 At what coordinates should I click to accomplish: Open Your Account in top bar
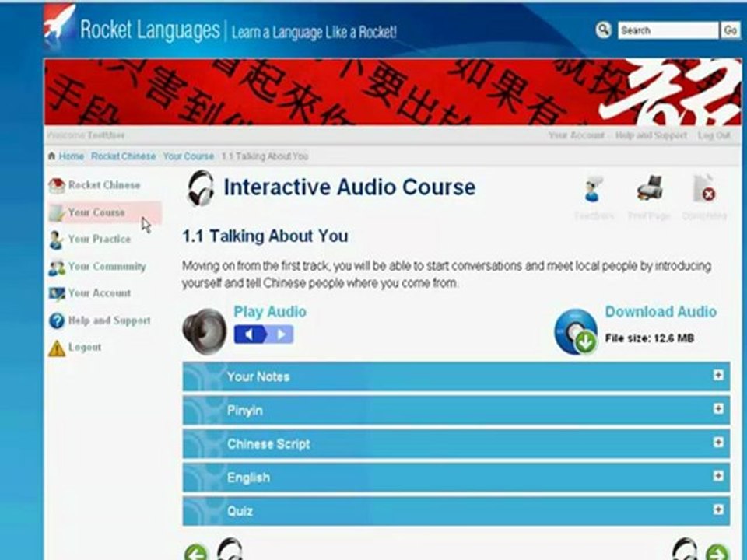(x=576, y=135)
